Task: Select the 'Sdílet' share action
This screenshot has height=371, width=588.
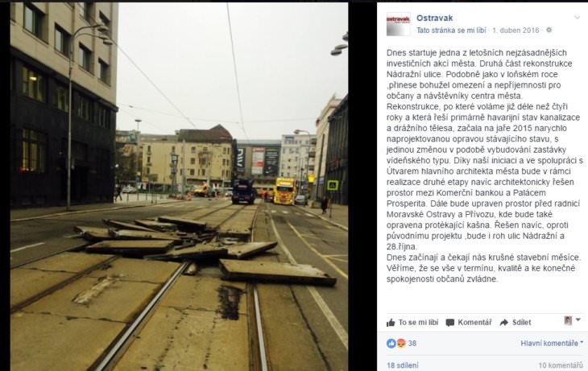Action: click(x=516, y=322)
